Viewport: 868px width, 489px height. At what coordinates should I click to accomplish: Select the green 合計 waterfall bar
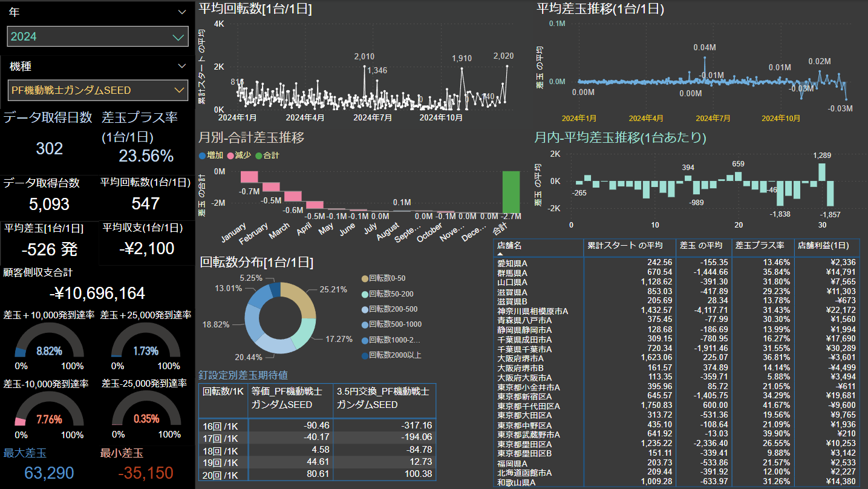pos(511,191)
